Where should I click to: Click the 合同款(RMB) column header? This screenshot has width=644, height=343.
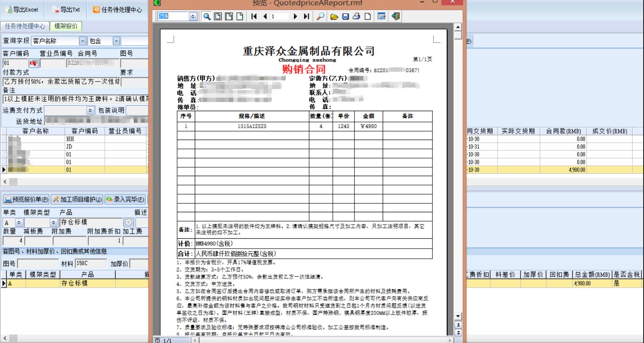[x=563, y=131]
